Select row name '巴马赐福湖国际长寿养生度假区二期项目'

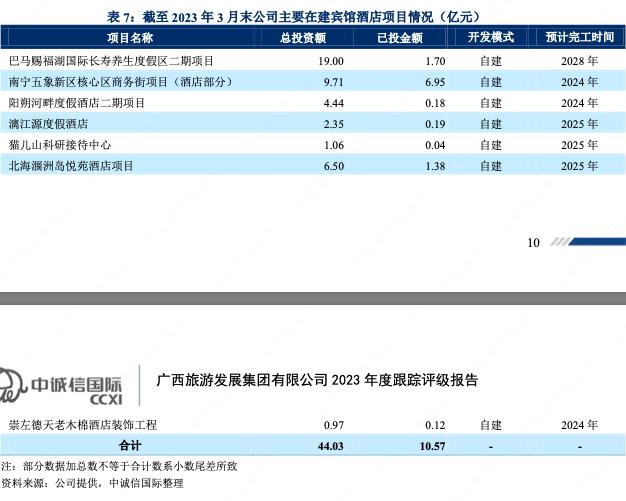(x=111, y=61)
